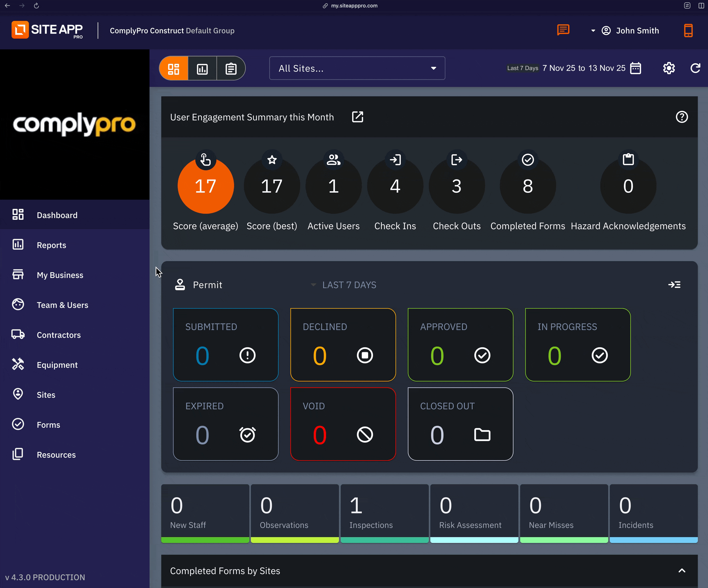
Task: Click the Permit panel collapse arrow icon
Action: click(674, 285)
